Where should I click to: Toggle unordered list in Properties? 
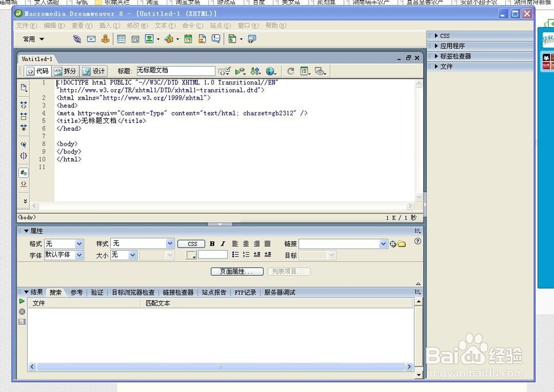click(x=235, y=255)
